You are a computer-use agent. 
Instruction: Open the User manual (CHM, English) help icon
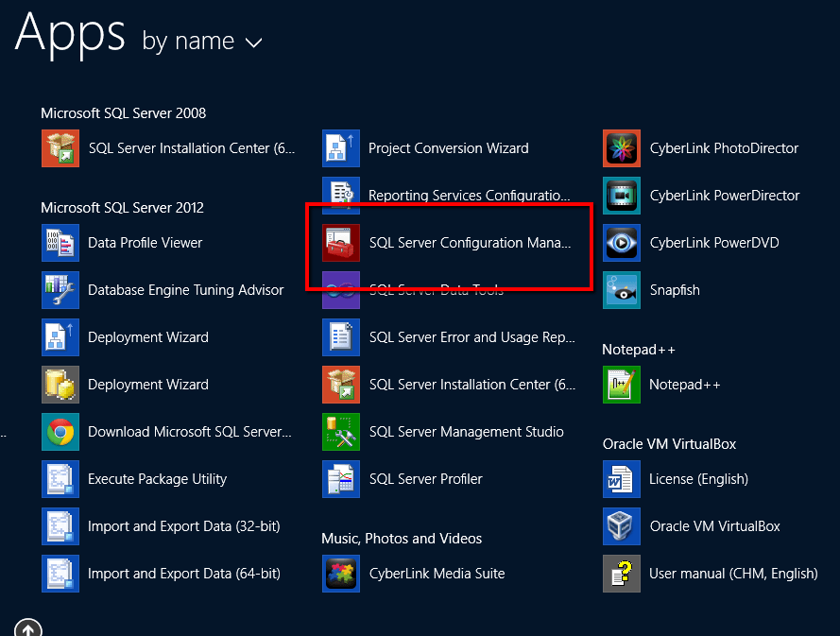622,574
